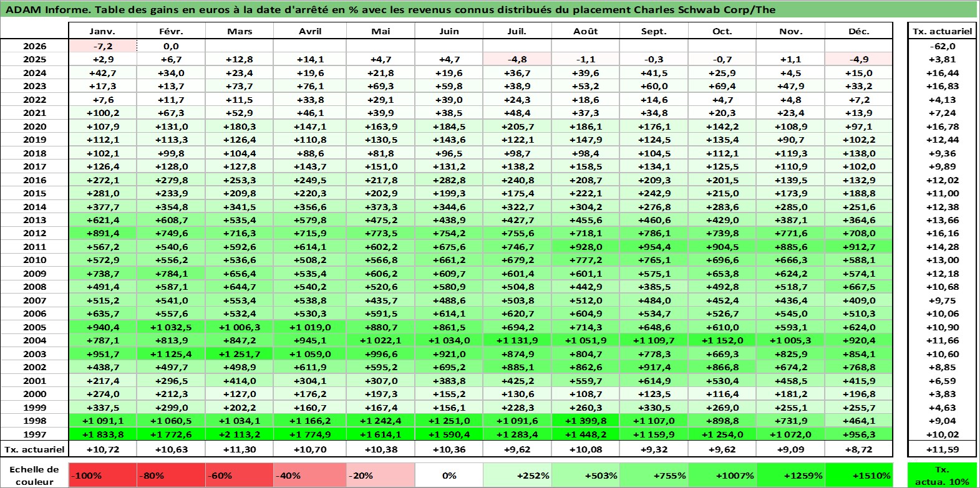Image resolution: width=980 pixels, height=488 pixels.
Task: Click the -100% red color scale swatch
Action: [102, 475]
